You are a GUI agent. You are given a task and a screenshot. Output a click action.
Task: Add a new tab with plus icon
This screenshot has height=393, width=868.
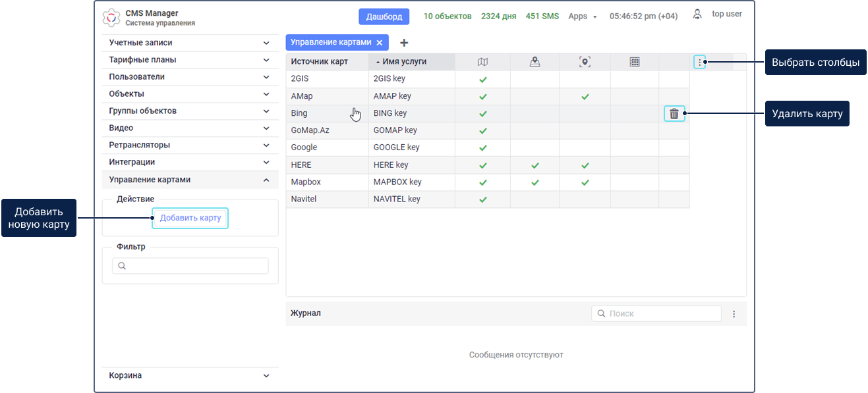(404, 43)
